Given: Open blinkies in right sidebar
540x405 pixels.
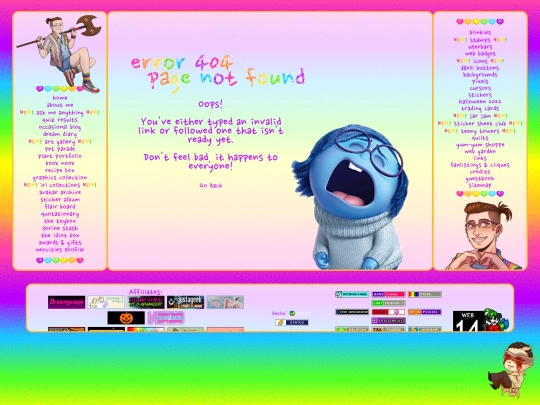Looking at the screenshot, I should pyautogui.click(x=480, y=33).
